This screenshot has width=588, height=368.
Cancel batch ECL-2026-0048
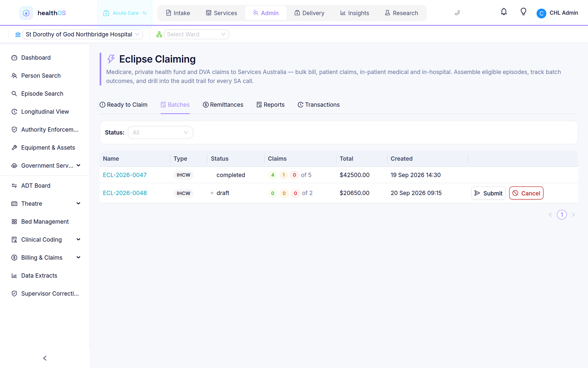(526, 193)
